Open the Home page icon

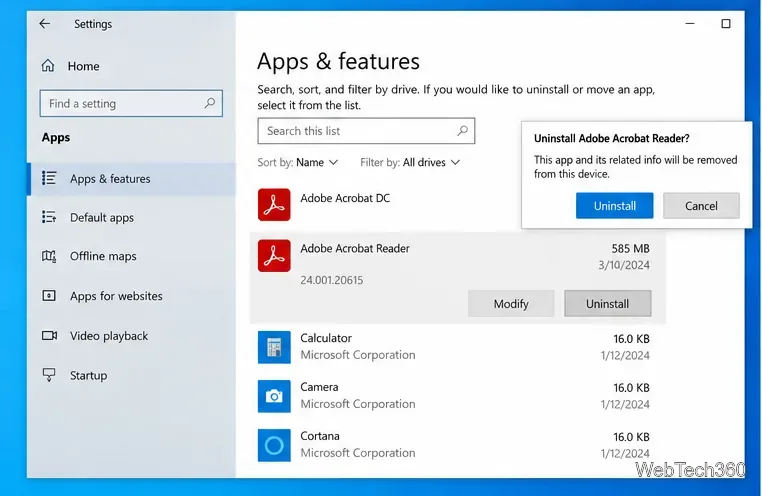pyautogui.click(x=48, y=66)
